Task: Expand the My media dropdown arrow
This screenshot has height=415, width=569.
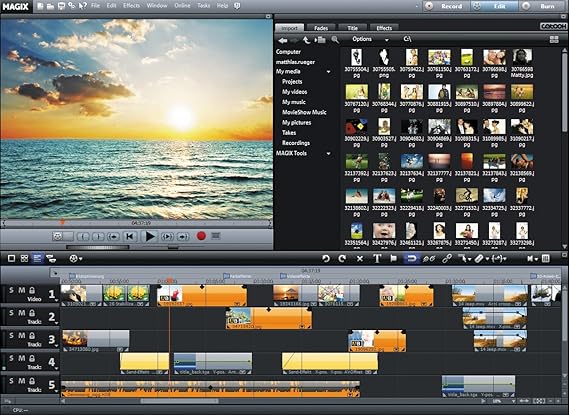Action: point(328,72)
